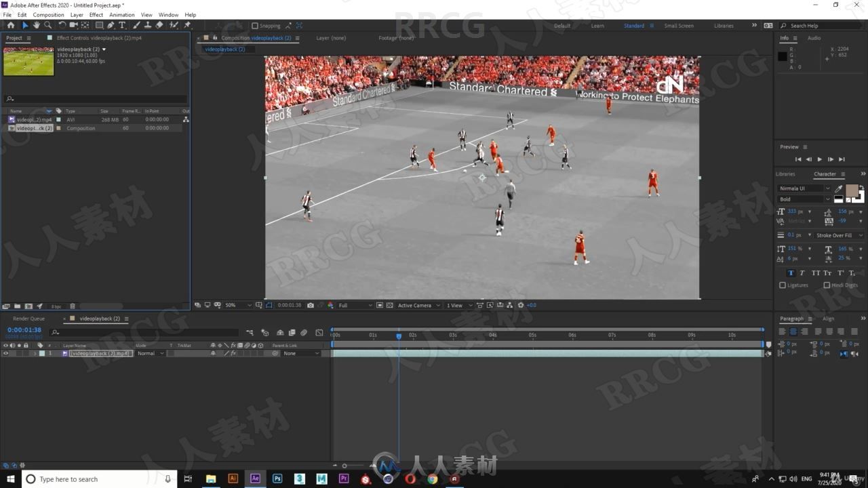This screenshot has height=488, width=868.
Task: Open Premiere Pro from the taskbar
Action: coord(344,479)
